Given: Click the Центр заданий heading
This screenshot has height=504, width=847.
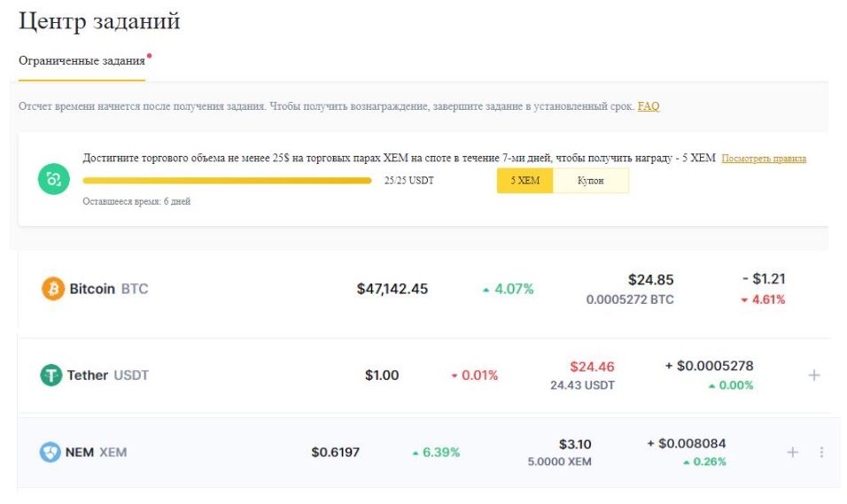Looking at the screenshot, I should point(99,21).
